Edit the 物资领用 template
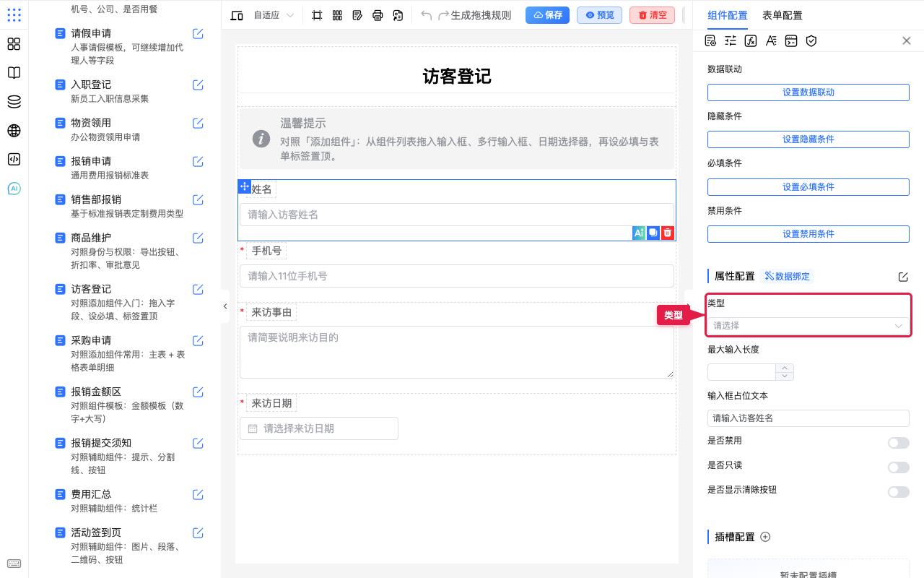The height and width of the screenshot is (578, 924). (x=198, y=123)
